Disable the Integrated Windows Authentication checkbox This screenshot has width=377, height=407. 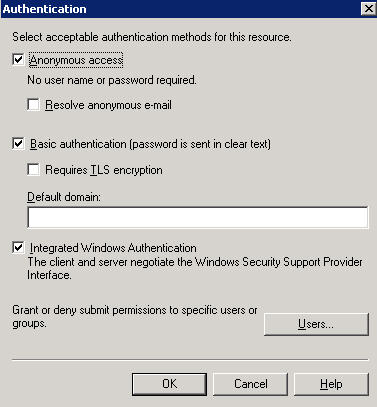(18, 248)
